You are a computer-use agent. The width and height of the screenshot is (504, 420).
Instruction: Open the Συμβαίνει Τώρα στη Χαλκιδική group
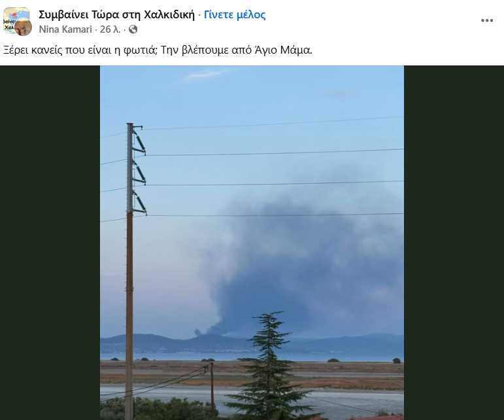116,14
